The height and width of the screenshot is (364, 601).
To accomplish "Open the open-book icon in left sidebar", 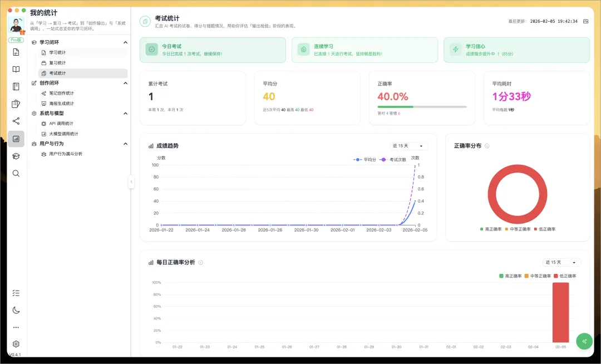I will pyautogui.click(x=16, y=70).
